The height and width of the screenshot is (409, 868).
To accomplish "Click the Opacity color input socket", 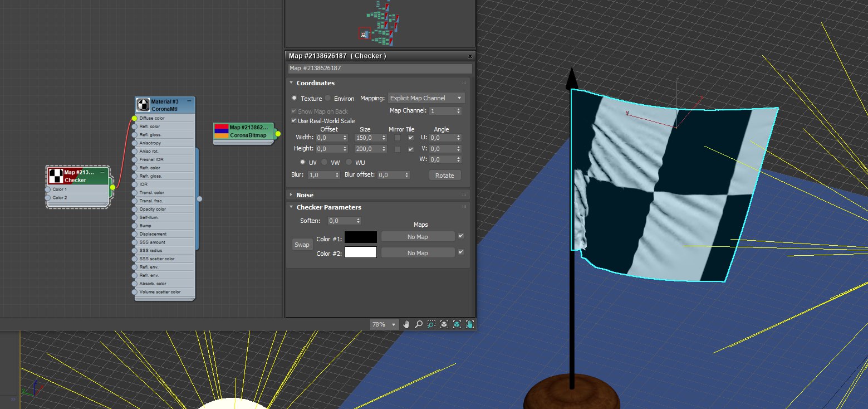I will [x=134, y=209].
